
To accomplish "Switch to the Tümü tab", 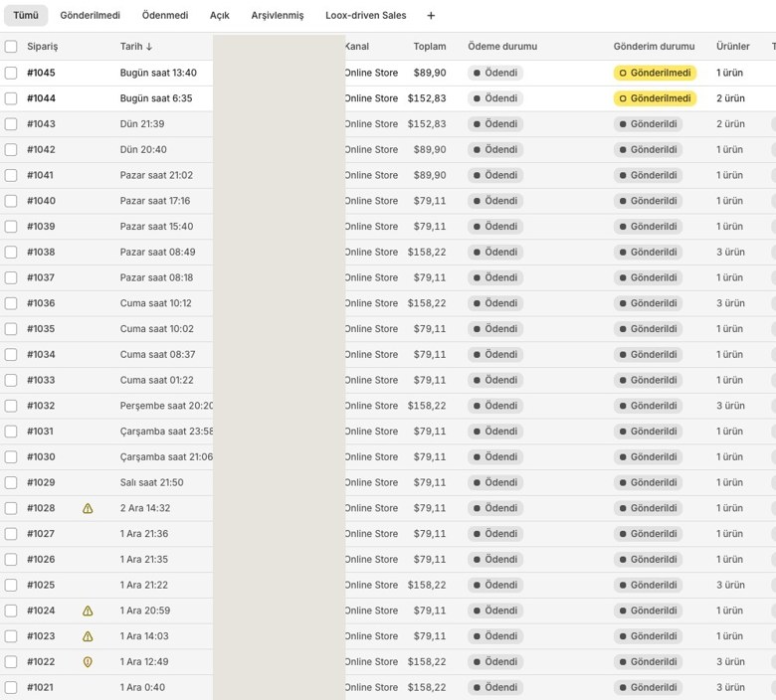I will coord(26,15).
